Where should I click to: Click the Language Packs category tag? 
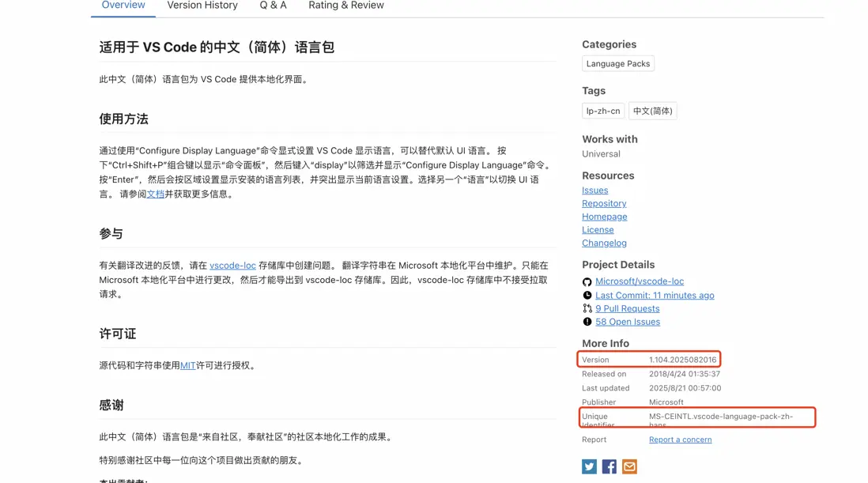pos(617,63)
